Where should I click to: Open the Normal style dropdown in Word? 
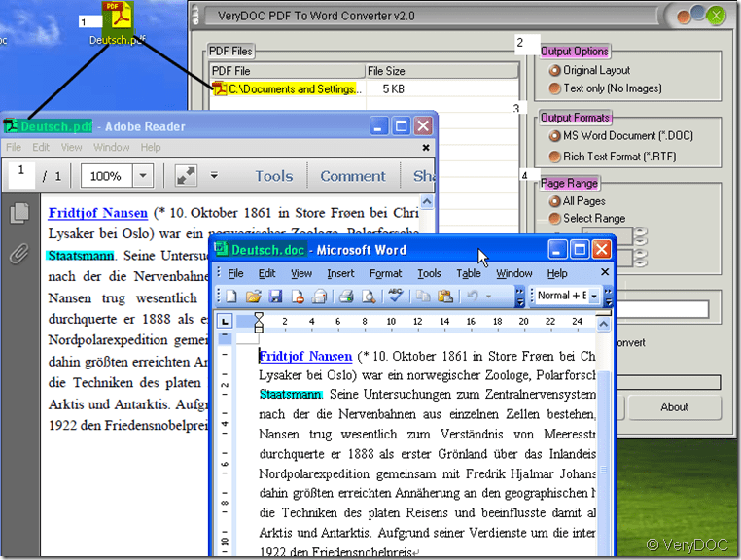click(594, 297)
